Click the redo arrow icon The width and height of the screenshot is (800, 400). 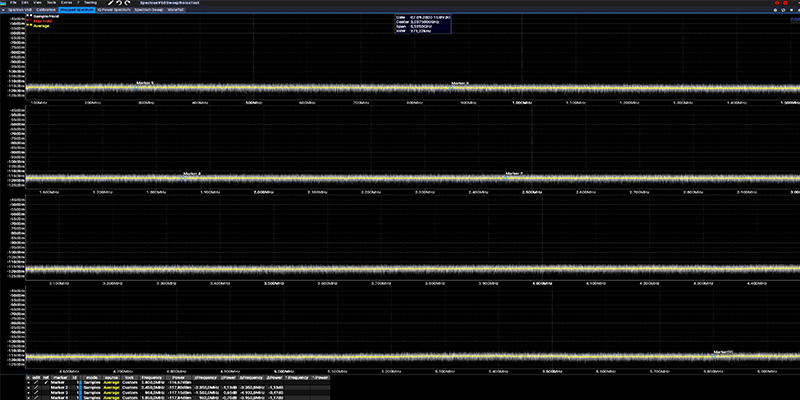click(x=127, y=3)
